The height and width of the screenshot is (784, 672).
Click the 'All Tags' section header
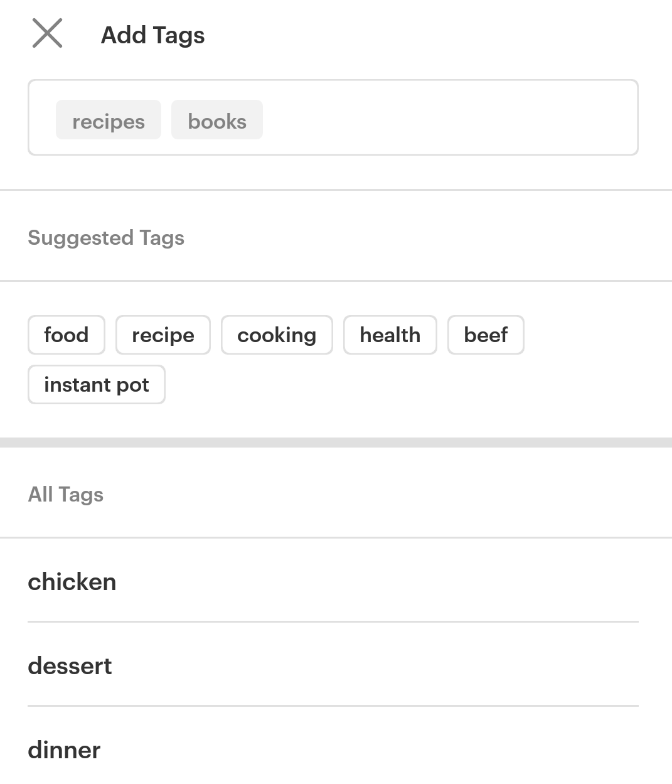[66, 495]
